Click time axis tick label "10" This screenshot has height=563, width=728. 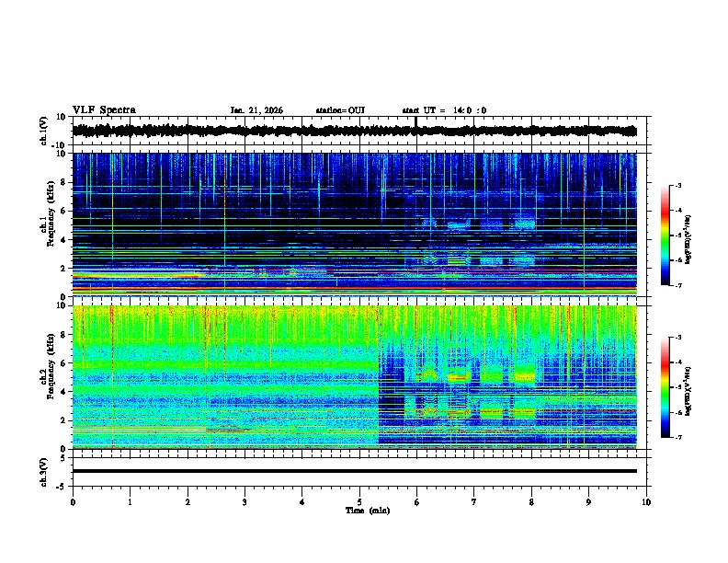[x=646, y=502]
